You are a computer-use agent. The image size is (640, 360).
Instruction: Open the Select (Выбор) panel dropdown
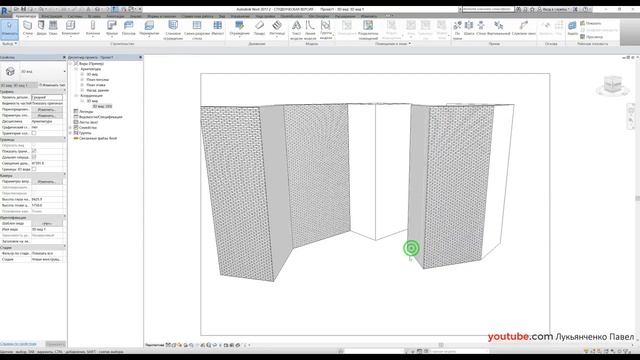pyautogui.click(x=10, y=43)
